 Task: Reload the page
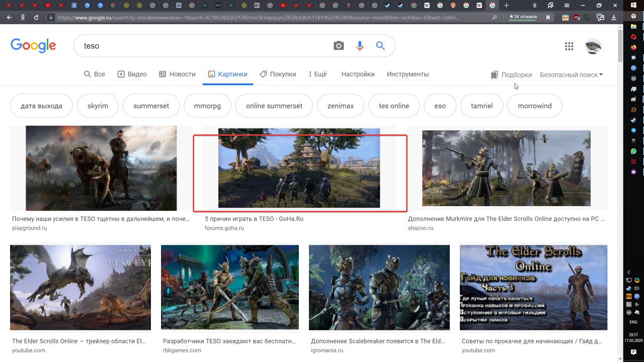tap(36, 17)
